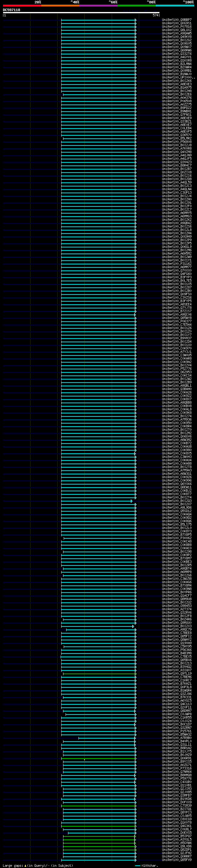Click the alignment bar for UniRef100_B0I2Q3
Image resolution: width=197 pixels, height=868 pixels.
point(97,501)
